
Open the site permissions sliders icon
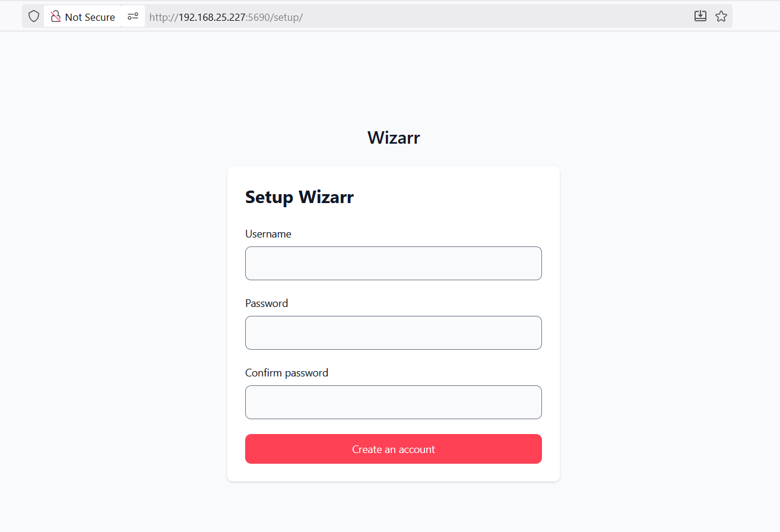pyautogui.click(x=133, y=17)
